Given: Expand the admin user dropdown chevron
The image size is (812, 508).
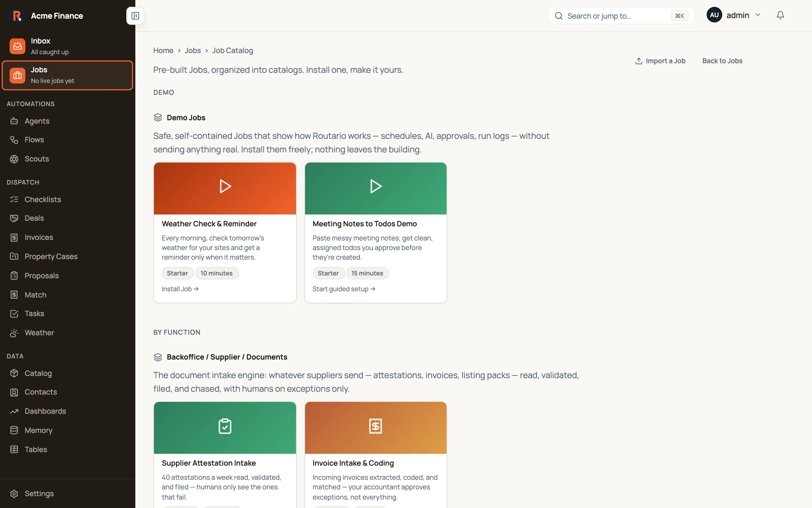Looking at the screenshot, I should tap(758, 15).
